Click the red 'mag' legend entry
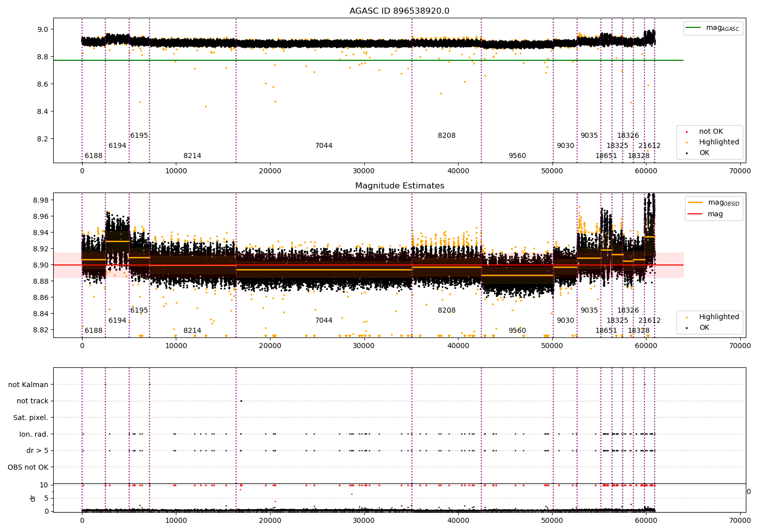 tap(706, 214)
